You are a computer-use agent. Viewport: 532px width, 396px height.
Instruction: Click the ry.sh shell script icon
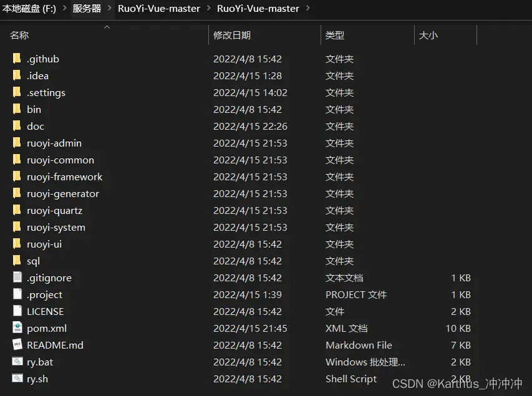click(x=17, y=379)
